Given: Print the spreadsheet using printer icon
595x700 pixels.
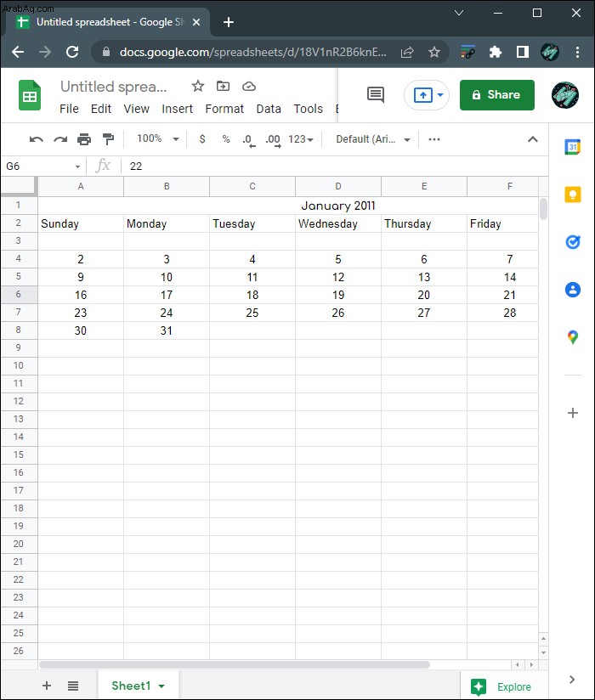Looking at the screenshot, I should (x=84, y=139).
